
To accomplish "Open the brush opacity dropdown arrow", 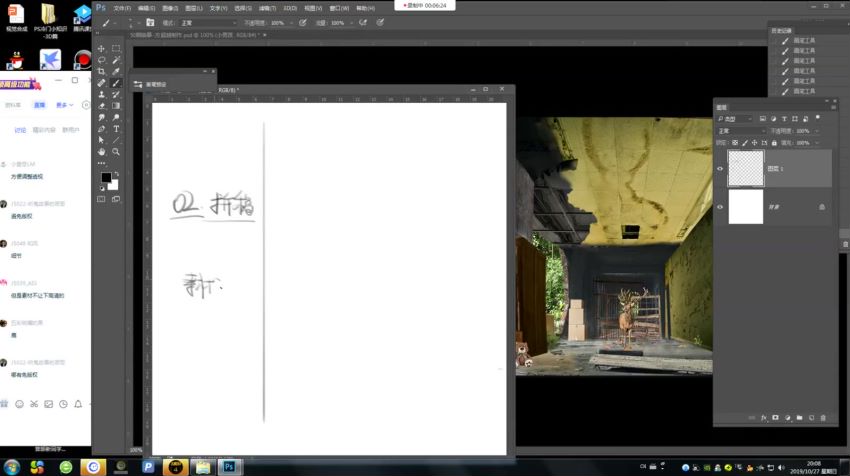I will pos(292,23).
